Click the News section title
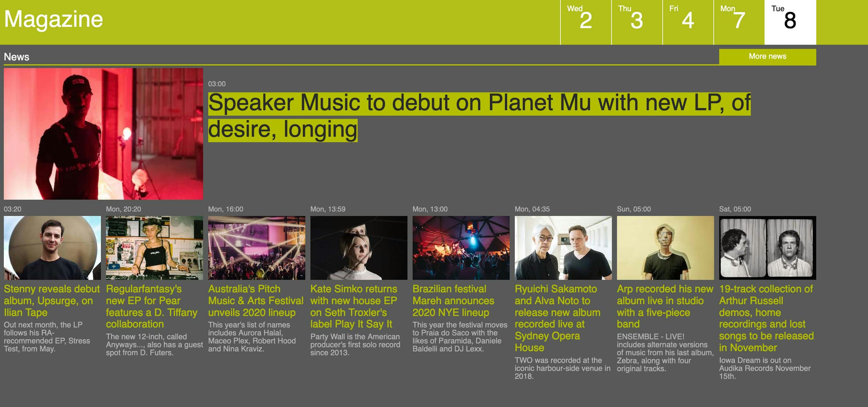Viewport: 868px width, 407px height. tap(17, 57)
